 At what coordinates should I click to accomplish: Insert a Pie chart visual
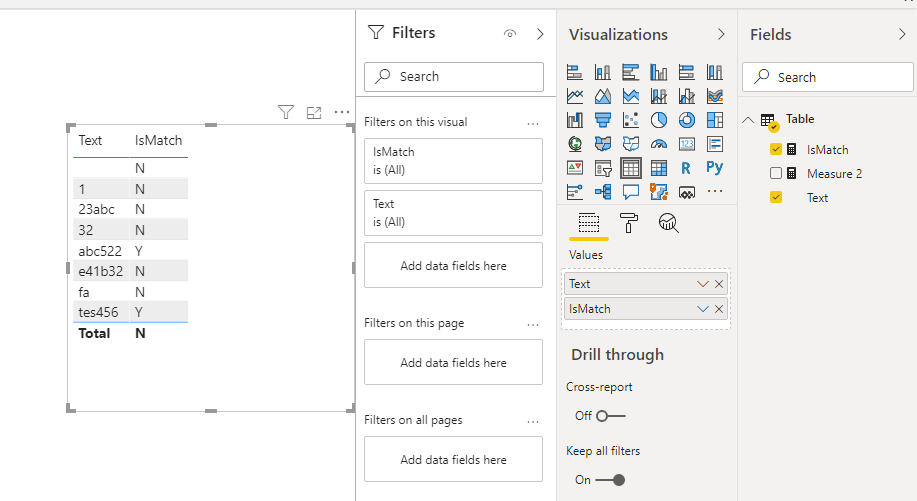(659, 120)
